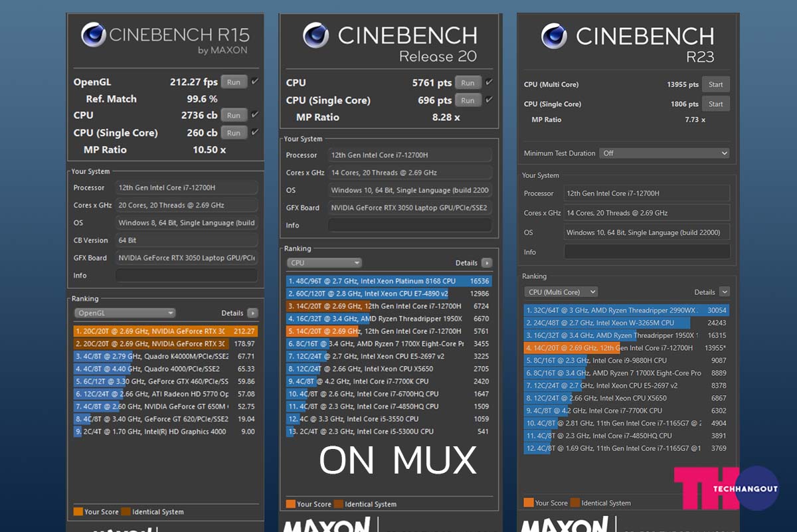This screenshot has width=797, height=532.
Task: Select the i5-5300U row in Release 20
Action: pos(389,432)
